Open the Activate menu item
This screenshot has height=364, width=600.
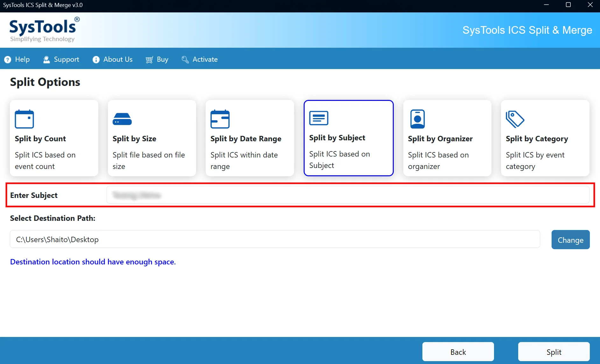200,59
